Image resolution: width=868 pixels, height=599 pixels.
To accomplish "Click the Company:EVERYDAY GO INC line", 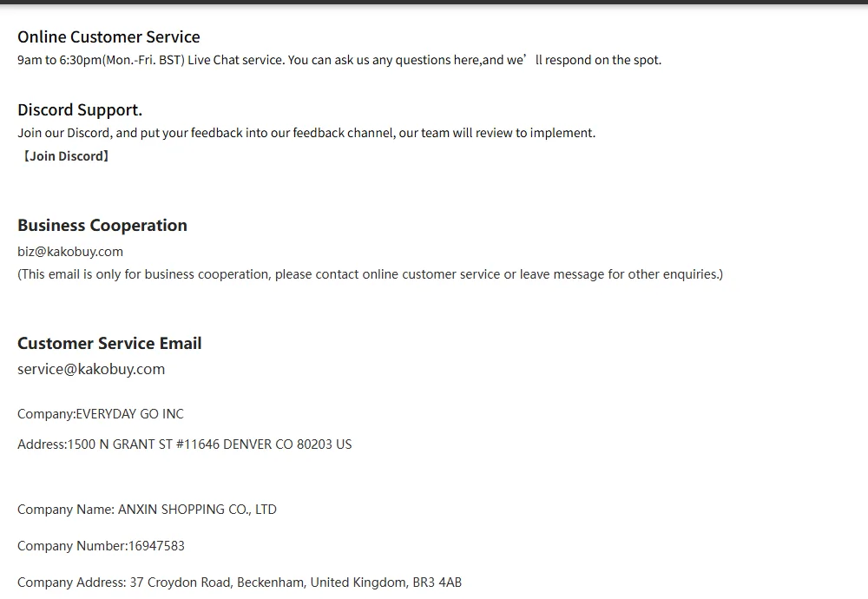I will point(100,414).
